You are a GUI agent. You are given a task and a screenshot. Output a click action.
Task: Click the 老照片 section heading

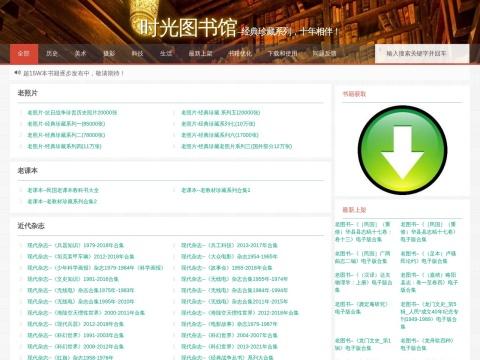(27, 93)
